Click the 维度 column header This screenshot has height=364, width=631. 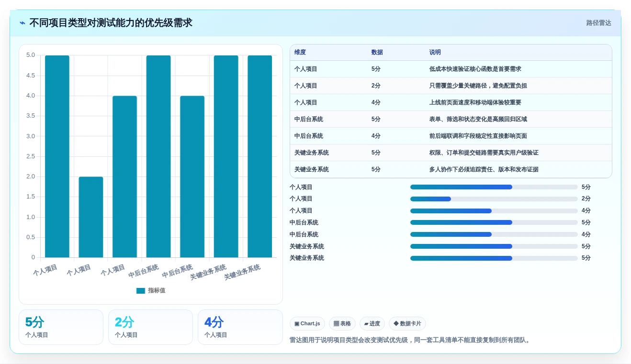tap(300, 52)
